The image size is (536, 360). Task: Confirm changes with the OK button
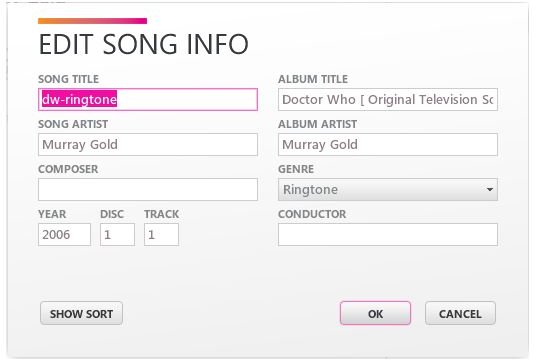(375, 313)
